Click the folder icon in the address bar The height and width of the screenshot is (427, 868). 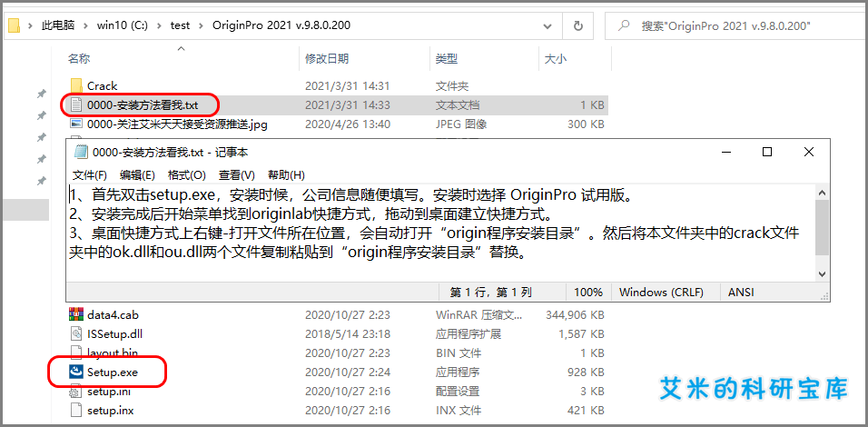click(x=15, y=25)
